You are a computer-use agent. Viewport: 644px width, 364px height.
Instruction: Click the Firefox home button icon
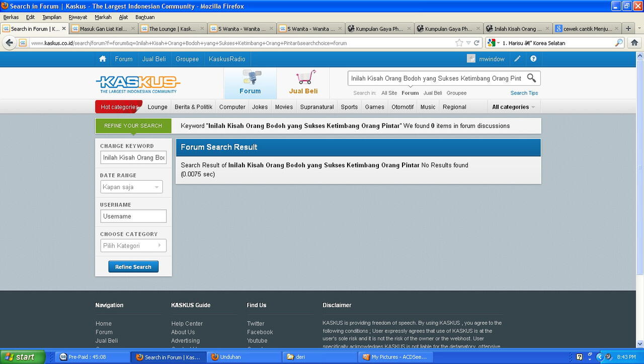[x=634, y=43]
